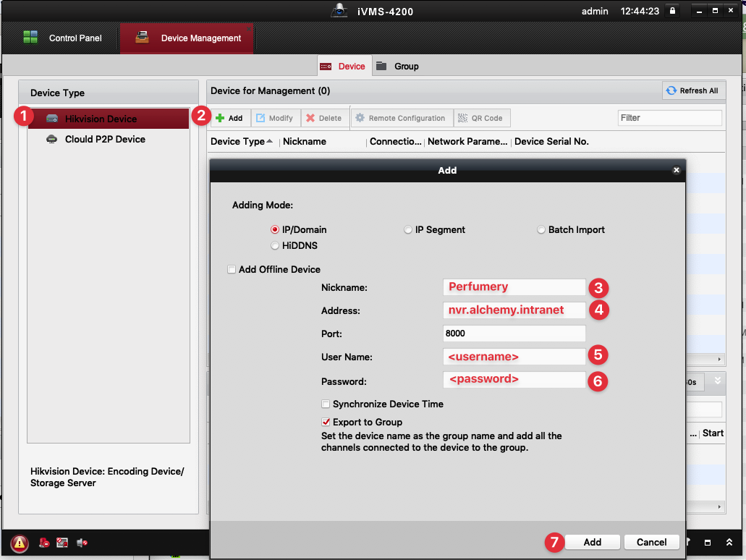The width and height of the screenshot is (746, 560).
Task: Uncheck the Export to Group checkbox
Action: [x=326, y=422]
